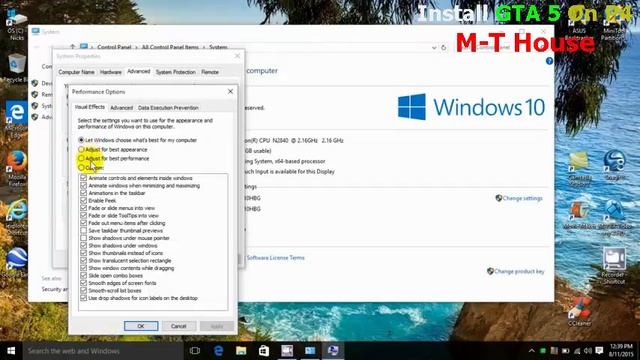Toggle Show shadows under windows

[x=84, y=246]
